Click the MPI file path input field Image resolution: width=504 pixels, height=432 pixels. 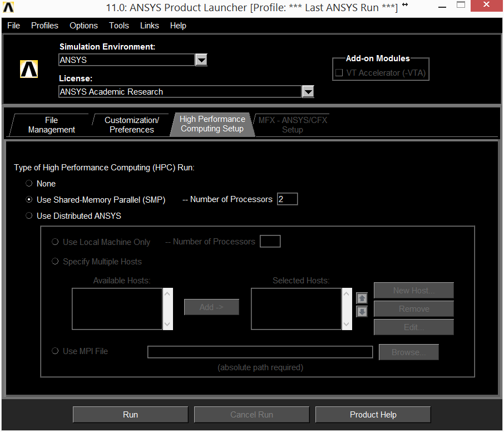[x=260, y=352]
